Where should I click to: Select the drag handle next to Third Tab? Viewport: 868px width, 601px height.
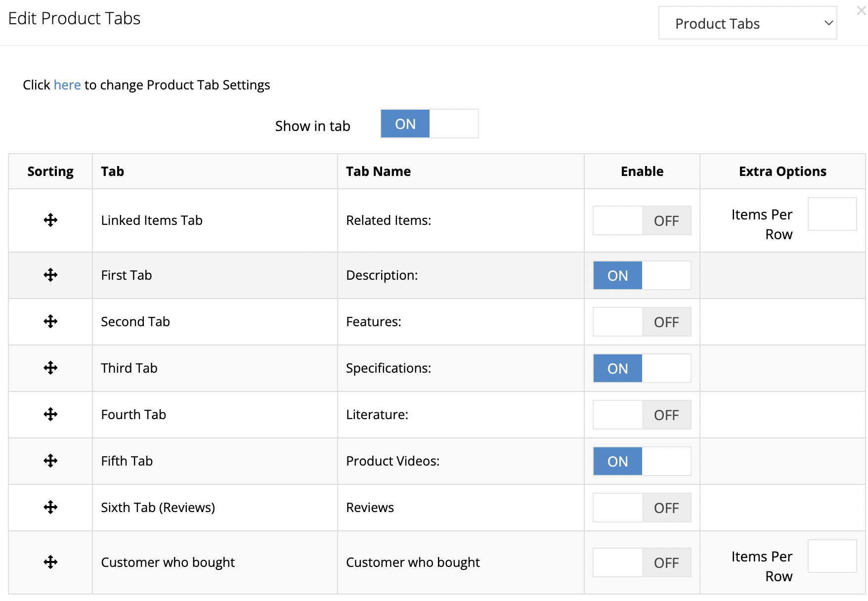pos(50,368)
